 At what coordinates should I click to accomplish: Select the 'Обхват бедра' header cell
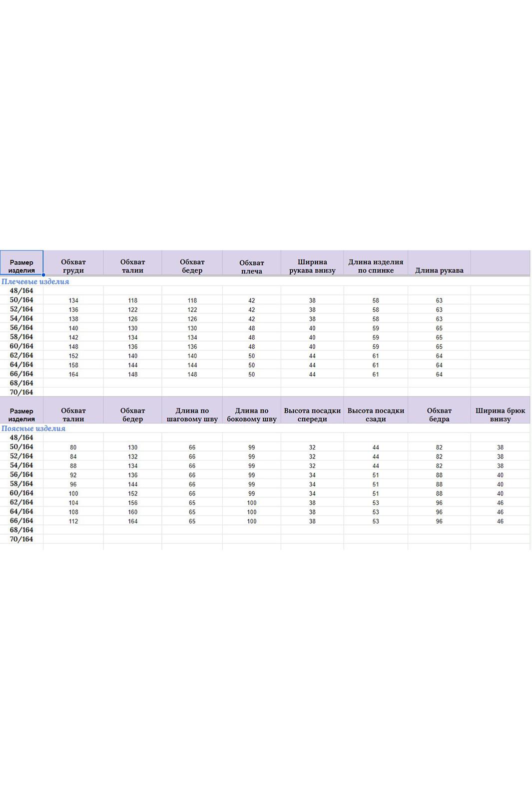(439, 414)
